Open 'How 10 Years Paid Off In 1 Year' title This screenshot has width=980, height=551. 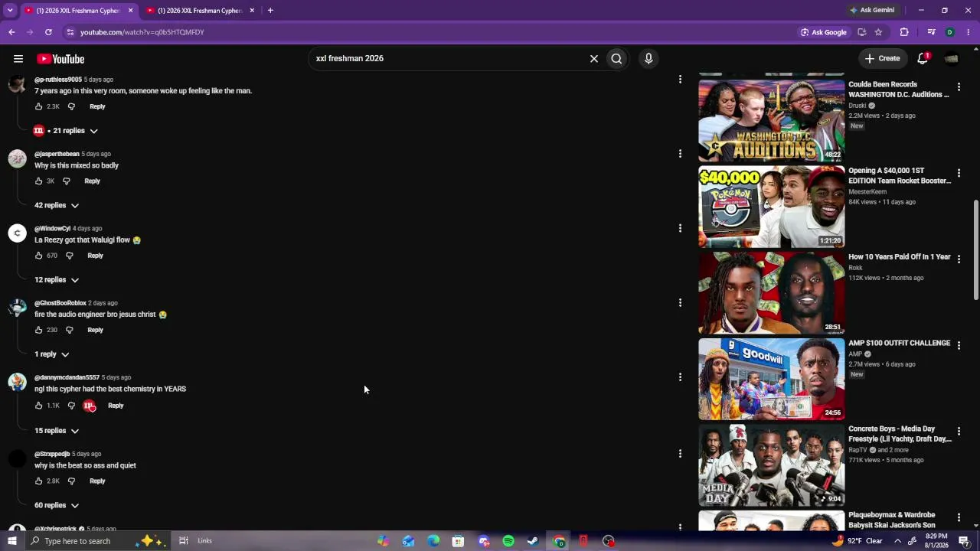click(900, 257)
